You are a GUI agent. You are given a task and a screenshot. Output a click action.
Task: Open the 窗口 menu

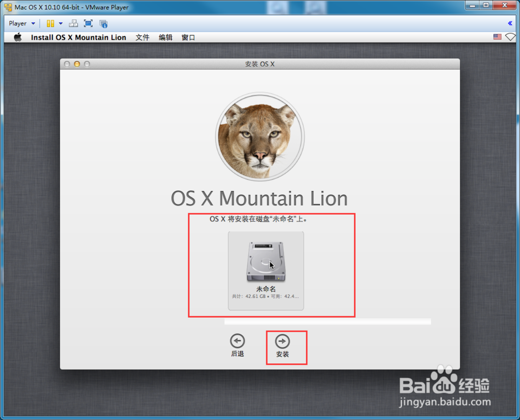click(188, 37)
